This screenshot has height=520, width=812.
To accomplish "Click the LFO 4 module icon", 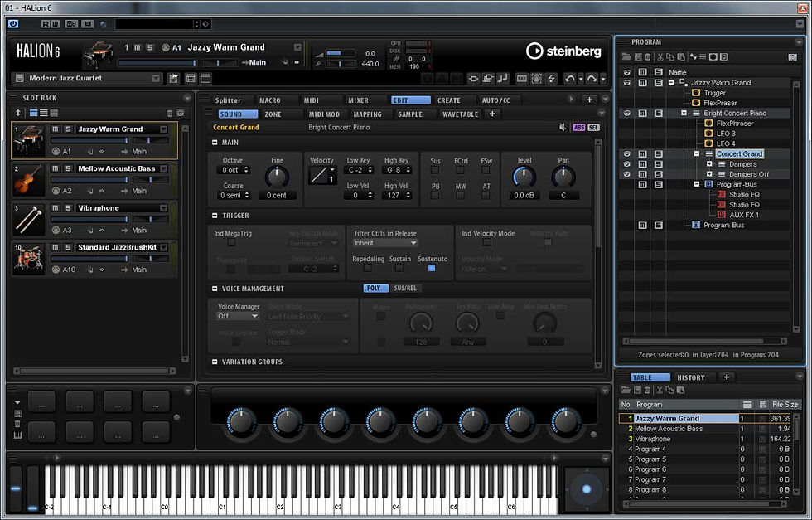I will pos(709,143).
